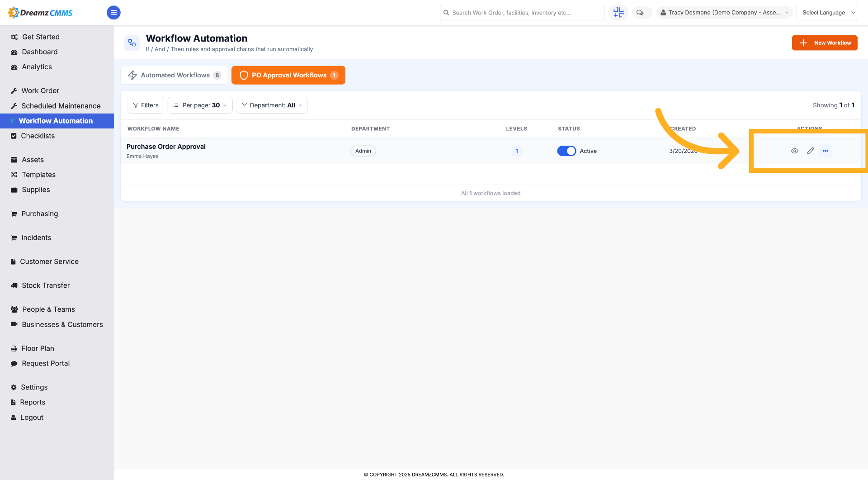Click the search magnifier icon
The width and height of the screenshot is (868, 480).
click(446, 13)
